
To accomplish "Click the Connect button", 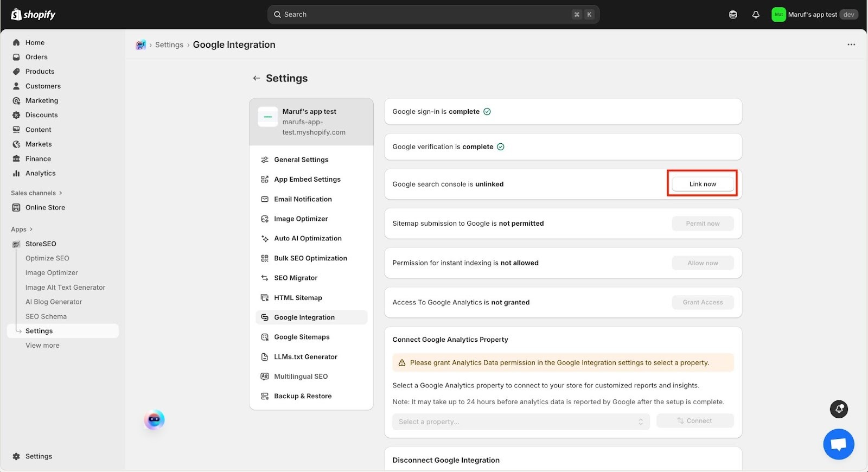I will (695, 421).
